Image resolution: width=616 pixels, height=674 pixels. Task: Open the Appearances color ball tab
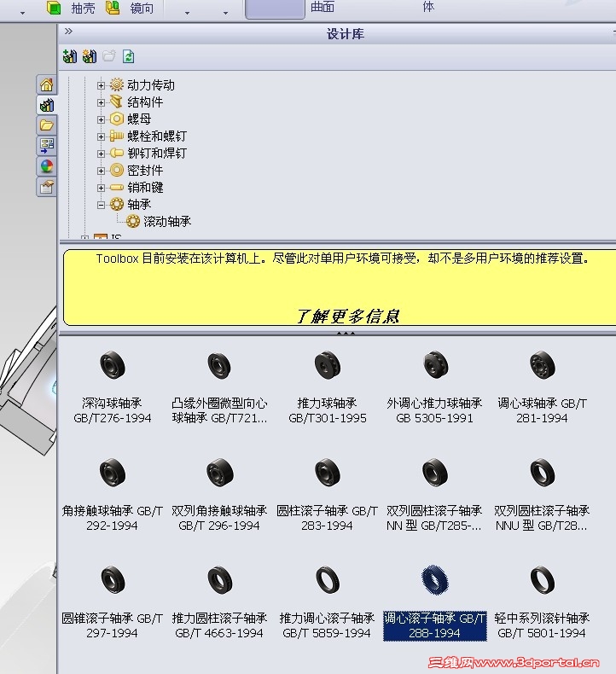[x=46, y=166]
